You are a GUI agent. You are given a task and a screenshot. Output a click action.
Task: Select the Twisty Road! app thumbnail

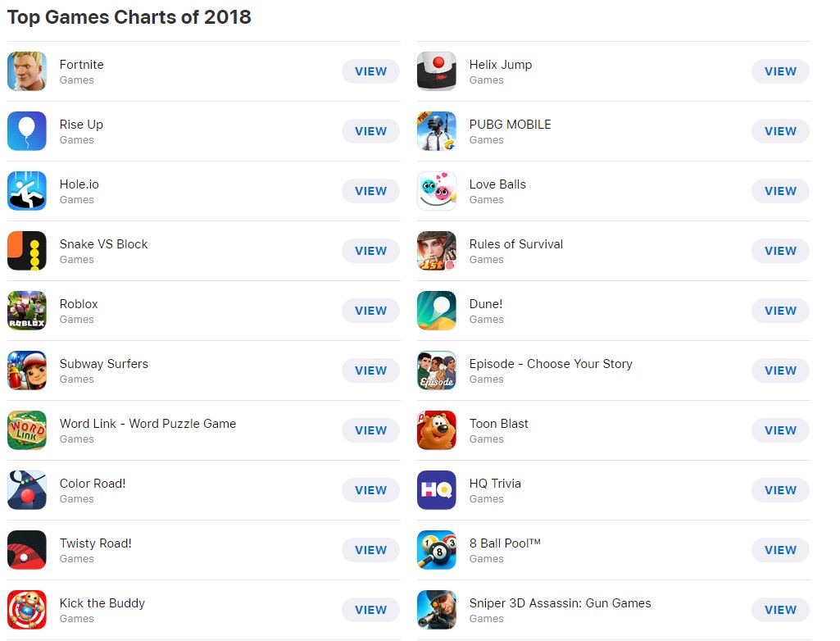27,550
